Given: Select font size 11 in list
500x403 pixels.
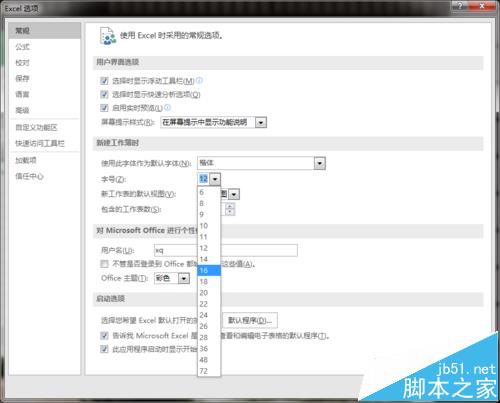Looking at the screenshot, I should tap(209, 237).
